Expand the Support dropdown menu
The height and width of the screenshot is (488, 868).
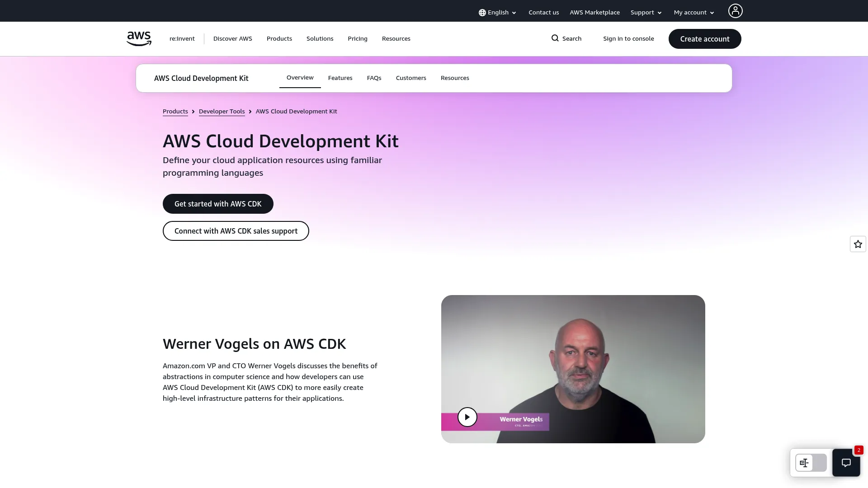[646, 13]
